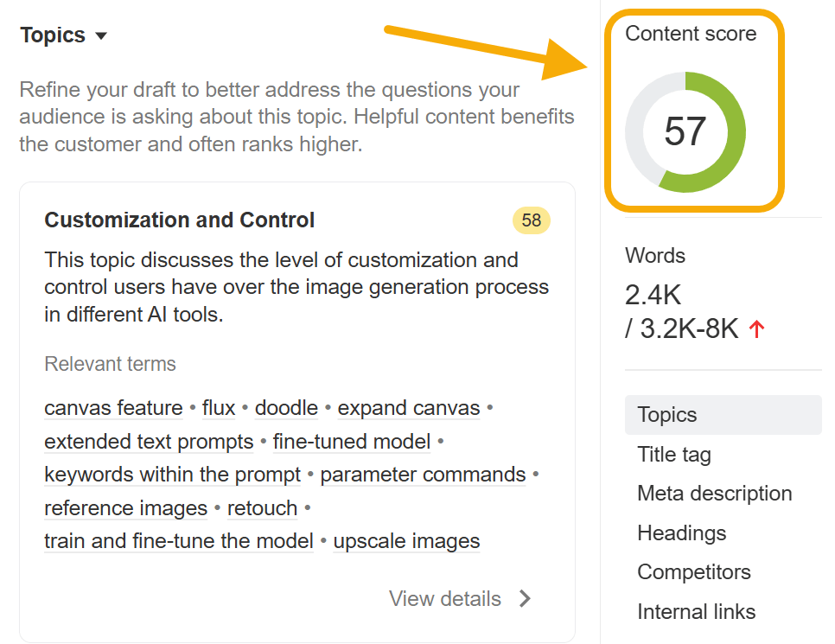The image size is (835, 644).
Task: Click the 'canvas feature' relevant term
Action: pos(113,408)
